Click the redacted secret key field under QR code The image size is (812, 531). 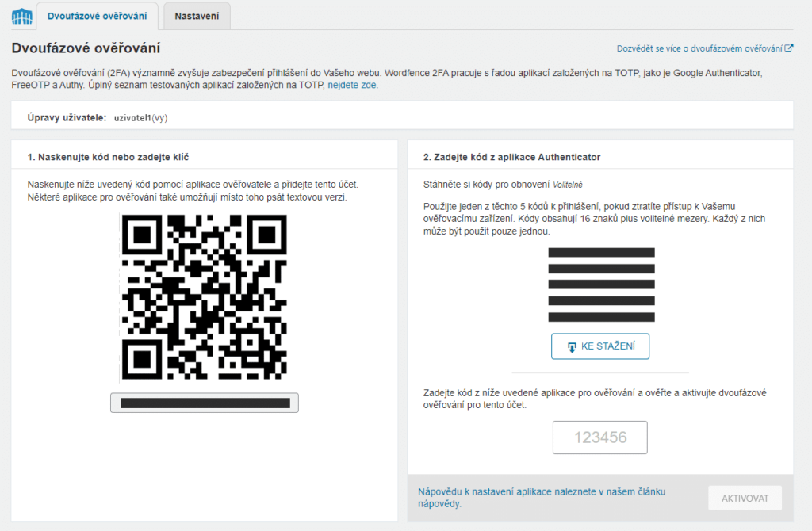coord(205,403)
